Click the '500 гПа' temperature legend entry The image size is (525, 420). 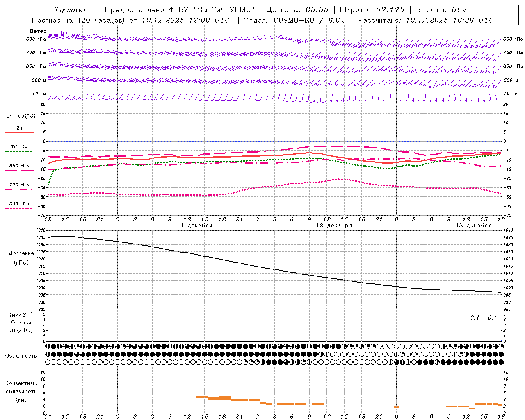pos(19,204)
